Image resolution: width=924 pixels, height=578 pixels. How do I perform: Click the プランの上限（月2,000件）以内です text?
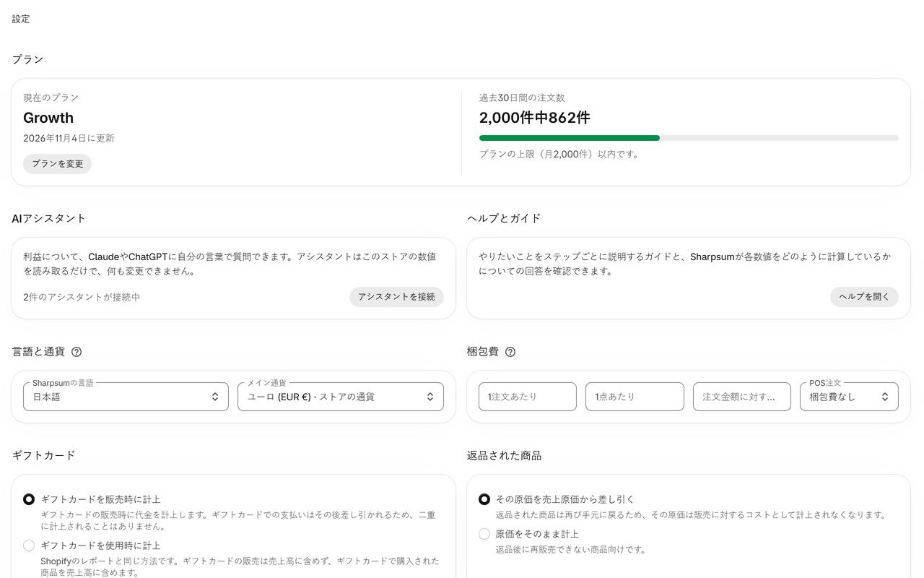click(560, 154)
